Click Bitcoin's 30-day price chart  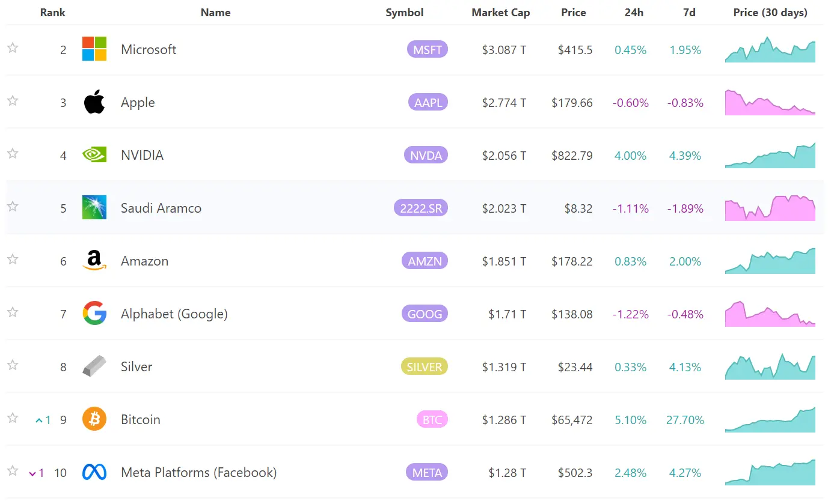point(770,419)
